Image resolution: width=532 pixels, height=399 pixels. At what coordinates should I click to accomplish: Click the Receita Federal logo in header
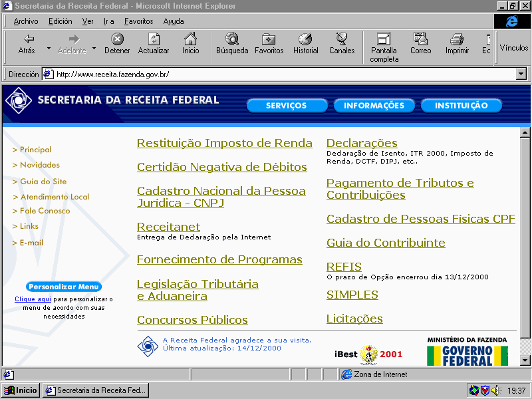(x=19, y=100)
